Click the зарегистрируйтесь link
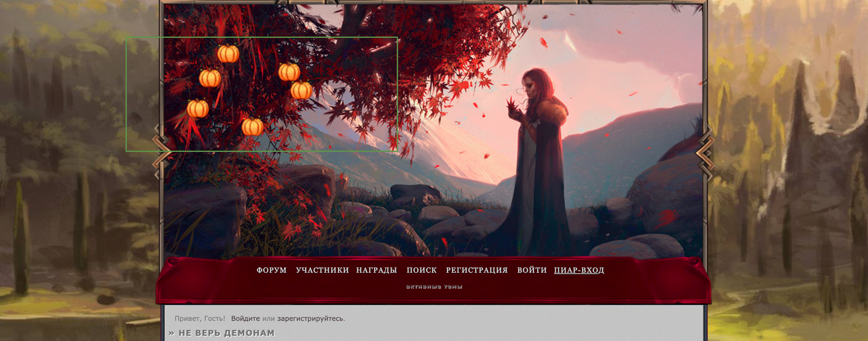This screenshot has width=868, height=341. pos(310,318)
